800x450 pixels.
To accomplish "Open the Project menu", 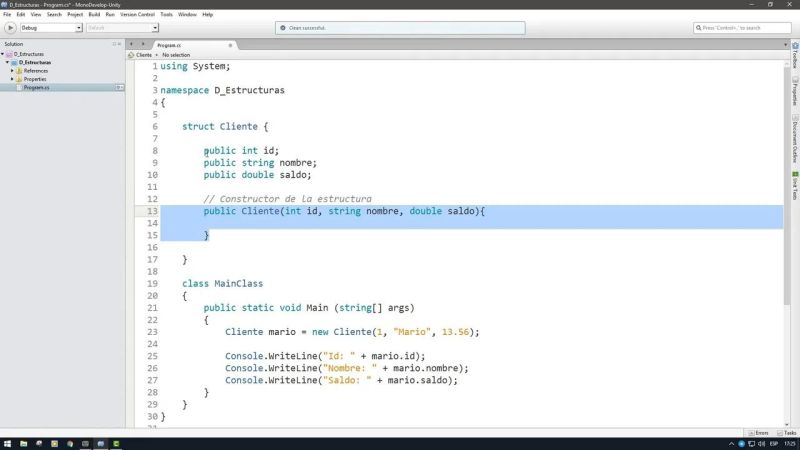I will tap(75, 15).
